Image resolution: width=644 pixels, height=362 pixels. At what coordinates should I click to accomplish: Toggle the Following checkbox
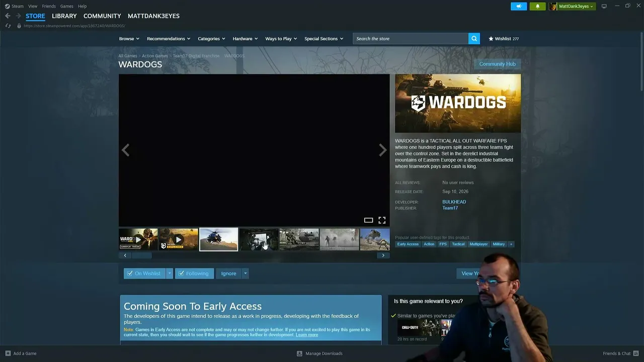181,274
